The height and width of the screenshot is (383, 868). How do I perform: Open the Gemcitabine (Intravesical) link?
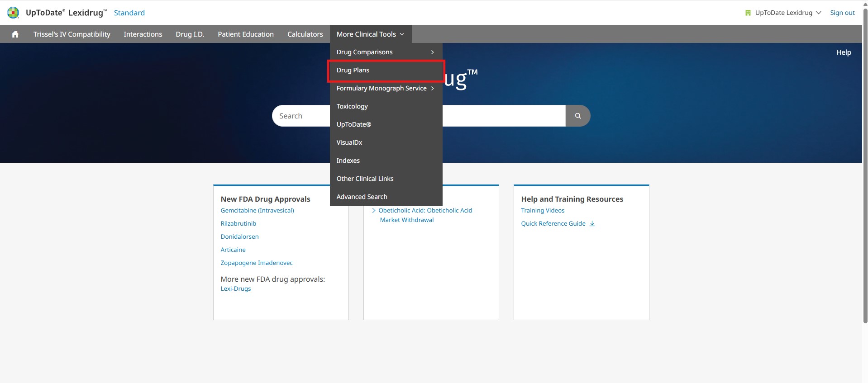point(257,210)
